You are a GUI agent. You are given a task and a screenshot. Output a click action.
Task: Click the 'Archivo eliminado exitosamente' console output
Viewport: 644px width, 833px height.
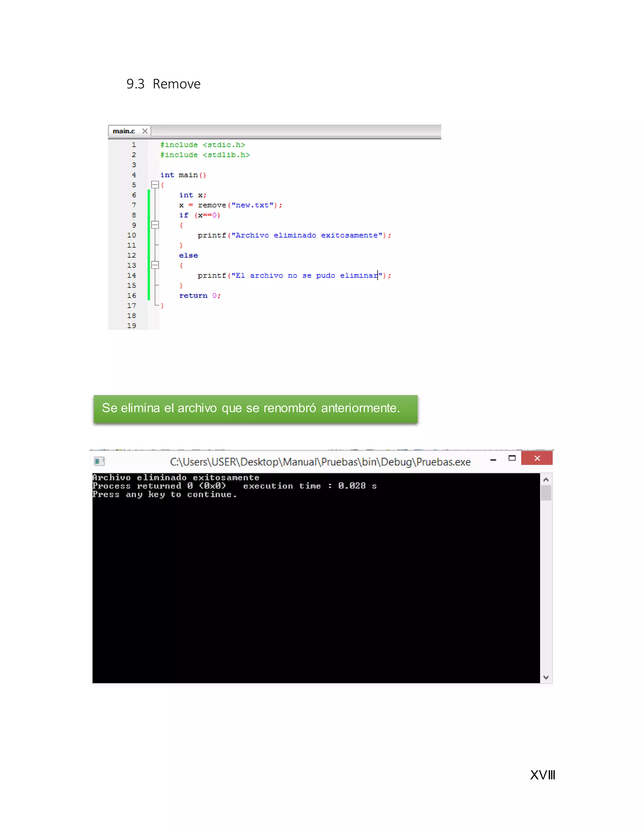[176, 477]
